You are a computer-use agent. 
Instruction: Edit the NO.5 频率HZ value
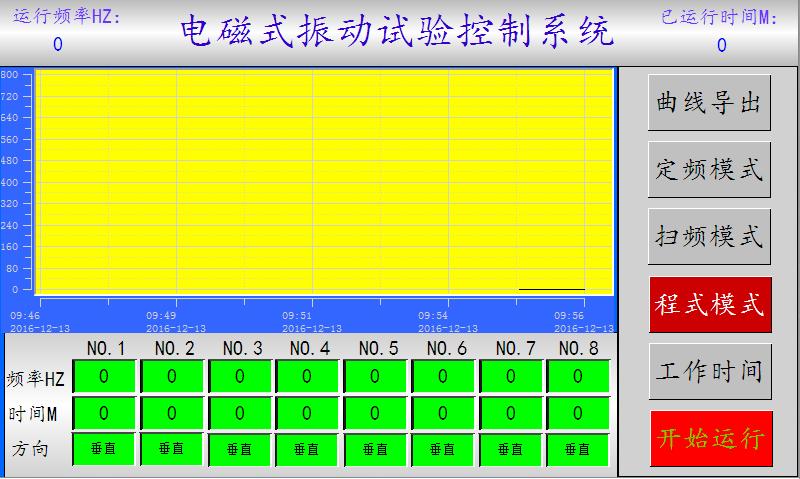point(375,377)
